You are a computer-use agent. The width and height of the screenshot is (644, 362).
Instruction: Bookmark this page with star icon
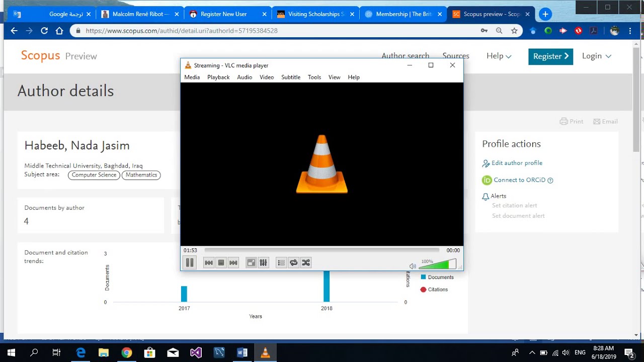click(514, 31)
